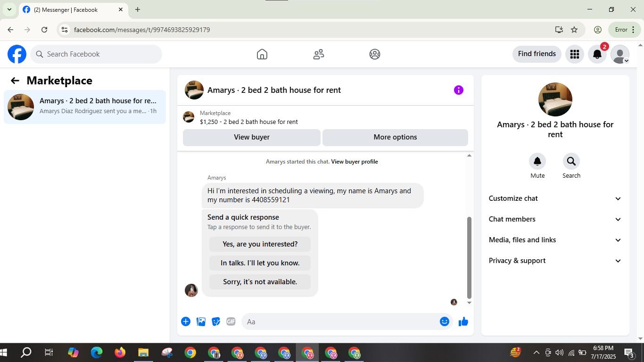The width and height of the screenshot is (644, 362).
Task: Send quick response "Yes, are you interested?"
Action: pyautogui.click(x=260, y=244)
